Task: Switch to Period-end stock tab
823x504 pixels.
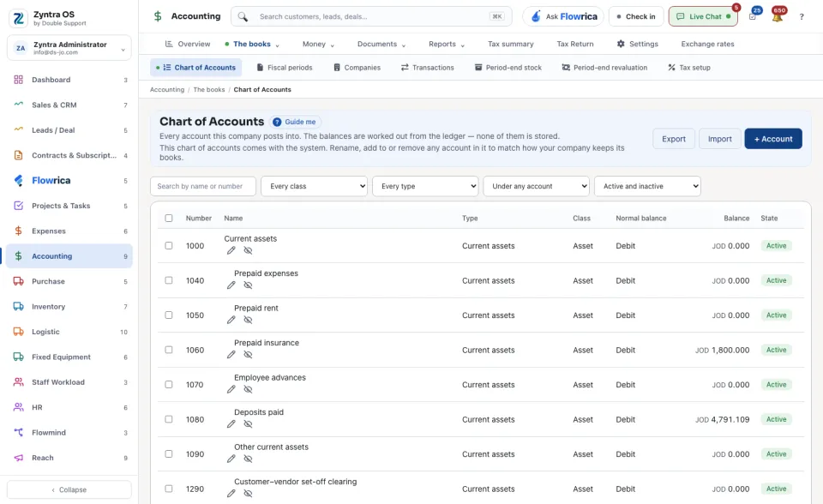Action: (508, 67)
